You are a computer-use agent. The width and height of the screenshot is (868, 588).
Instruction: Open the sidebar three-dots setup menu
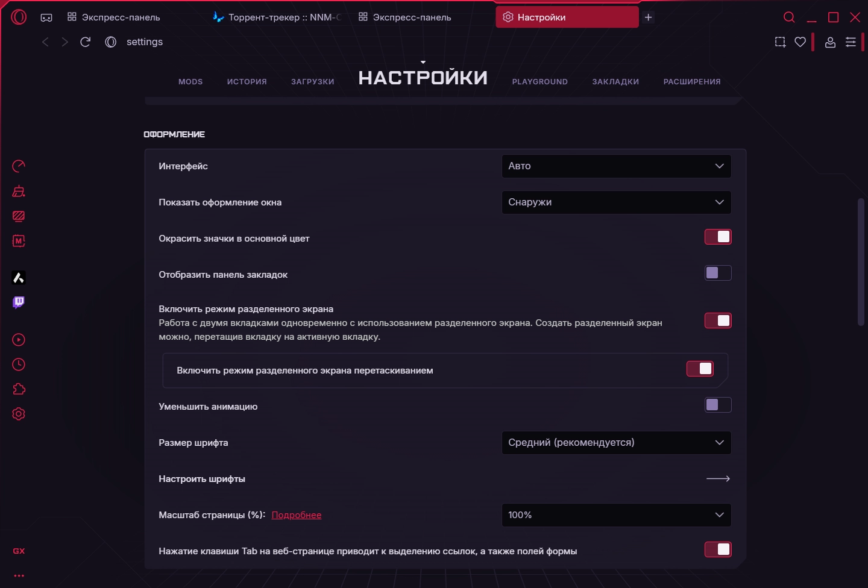click(19, 575)
